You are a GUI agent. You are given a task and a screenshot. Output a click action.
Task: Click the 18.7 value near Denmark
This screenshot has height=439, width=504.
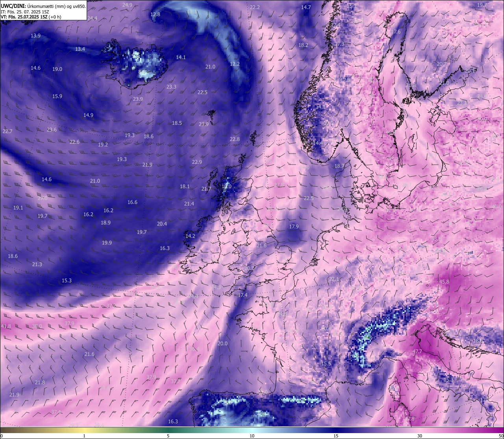pyautogui.click(x=339, y=166)
